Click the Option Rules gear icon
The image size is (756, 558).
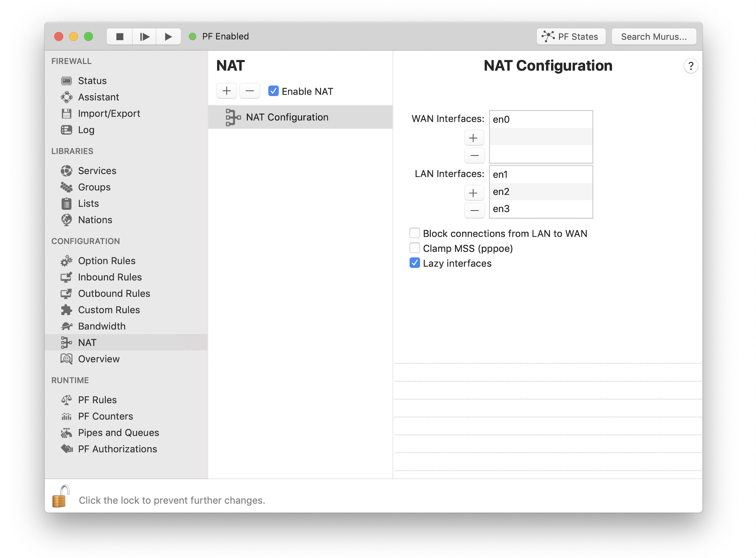[67, 261]
